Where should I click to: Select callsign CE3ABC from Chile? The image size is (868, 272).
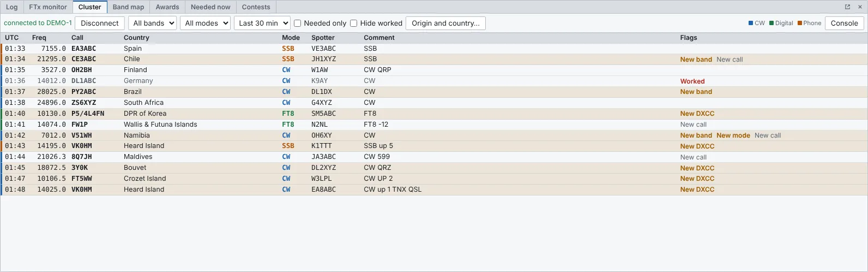tap(83, 59)
